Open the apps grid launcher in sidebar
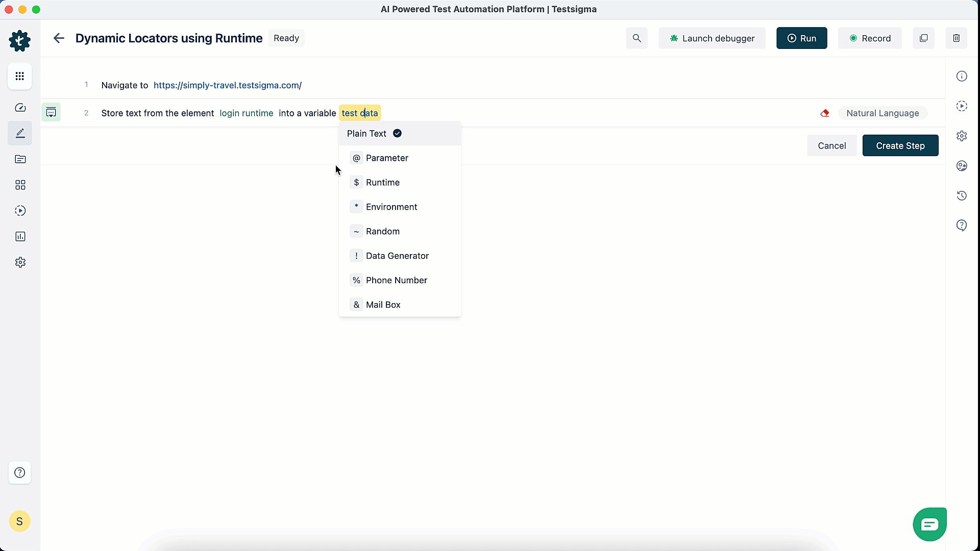This screenshot has height=551, width=980. click(x=20, y=77)
